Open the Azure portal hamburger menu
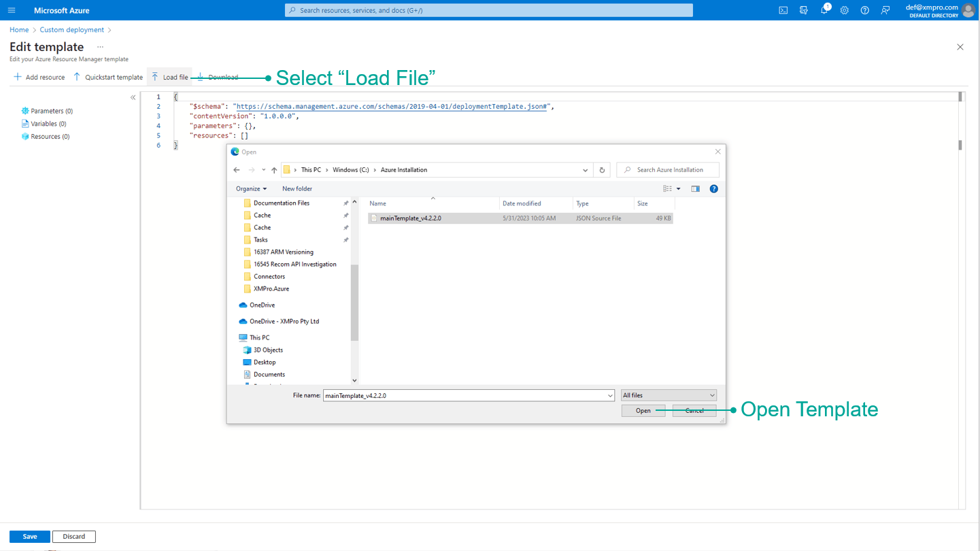Screen dimensions: 980x551 pyautogui.click(x=12, y=10)
